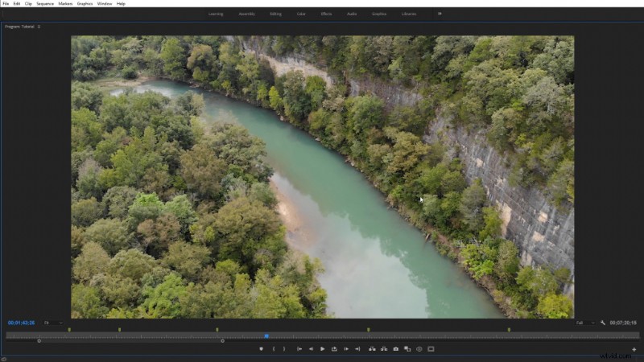Open monitor settings wrench icon

coord(602,323)
